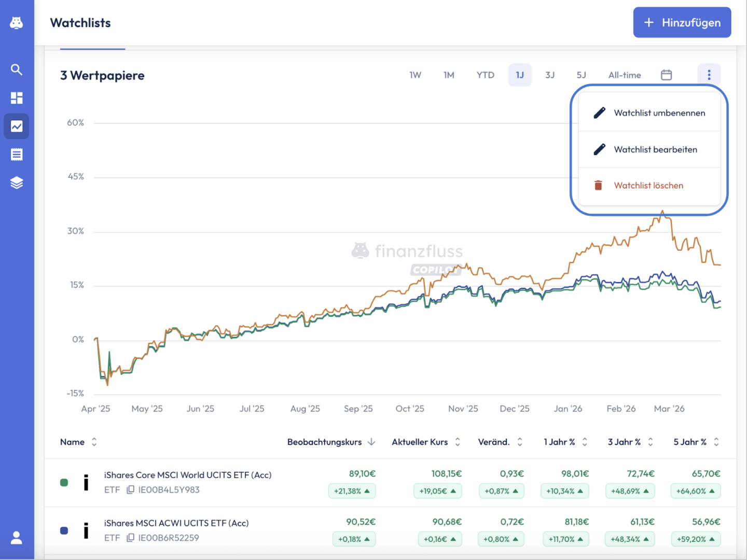Click the Hinzufügen button
The width and height of the screenshot is (747, 560).
pos(682,23)
